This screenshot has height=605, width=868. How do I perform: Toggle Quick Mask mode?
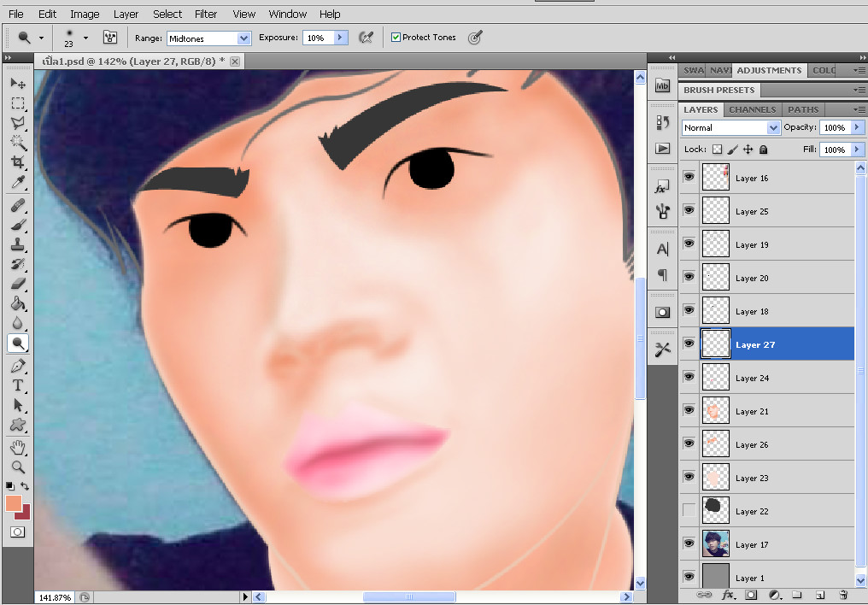(x=17, y=532)
